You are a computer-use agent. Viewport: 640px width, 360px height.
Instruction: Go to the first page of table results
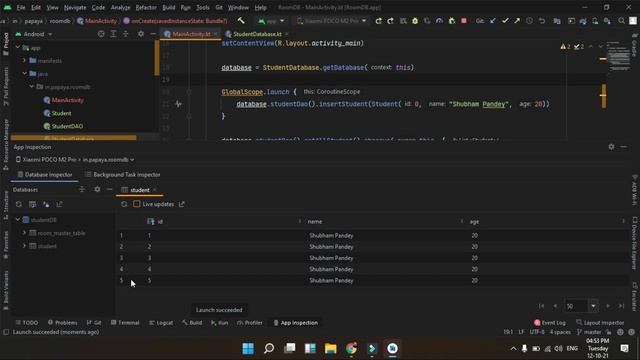[x=542, y=306]
